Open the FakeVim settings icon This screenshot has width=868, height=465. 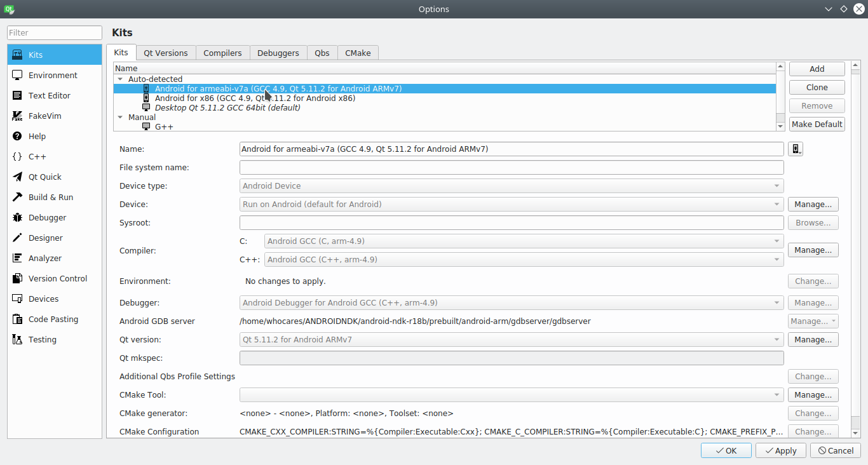[x=17, y=116]
